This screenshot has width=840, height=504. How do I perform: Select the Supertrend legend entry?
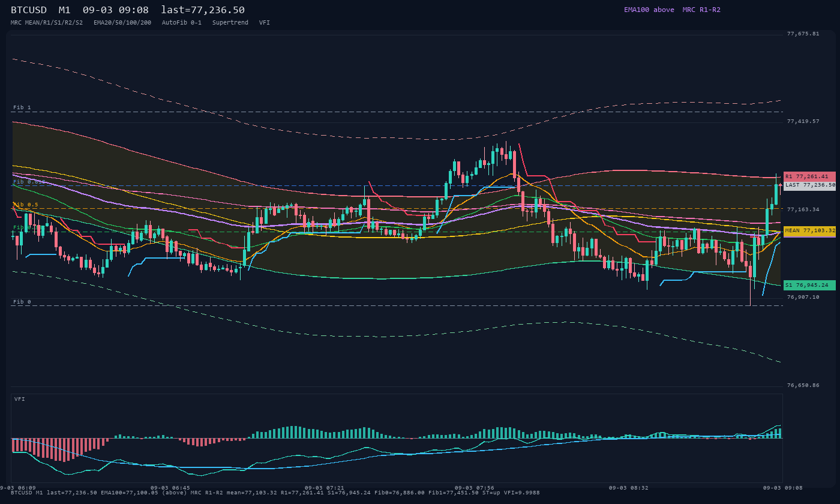pyautogui.click(x=230, y=22)
